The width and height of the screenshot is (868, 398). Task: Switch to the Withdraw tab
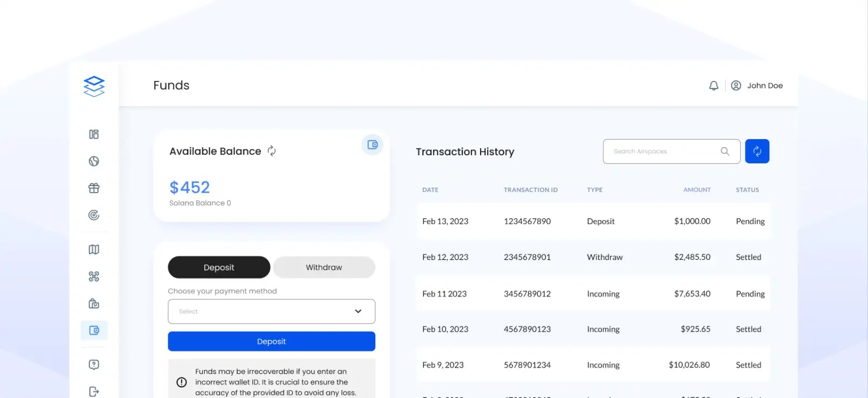[x=324, y=267]
